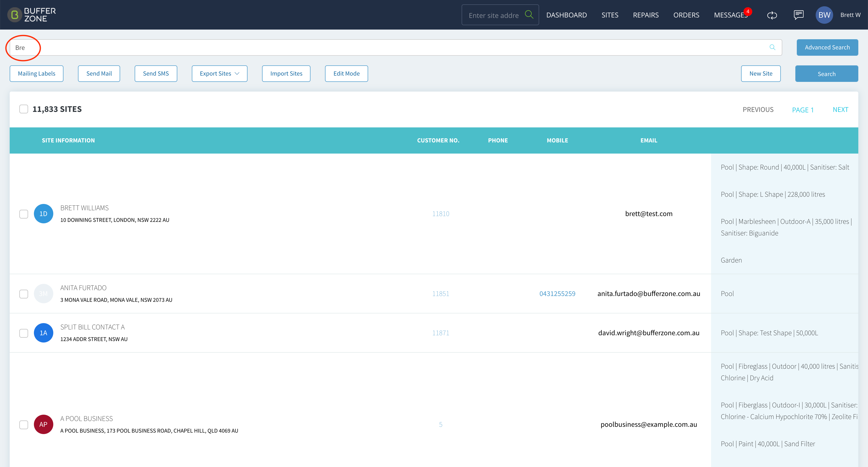Click Split Bill Contact 1A avatar
The height and width of the screenshot is (467, 868).
43,333
